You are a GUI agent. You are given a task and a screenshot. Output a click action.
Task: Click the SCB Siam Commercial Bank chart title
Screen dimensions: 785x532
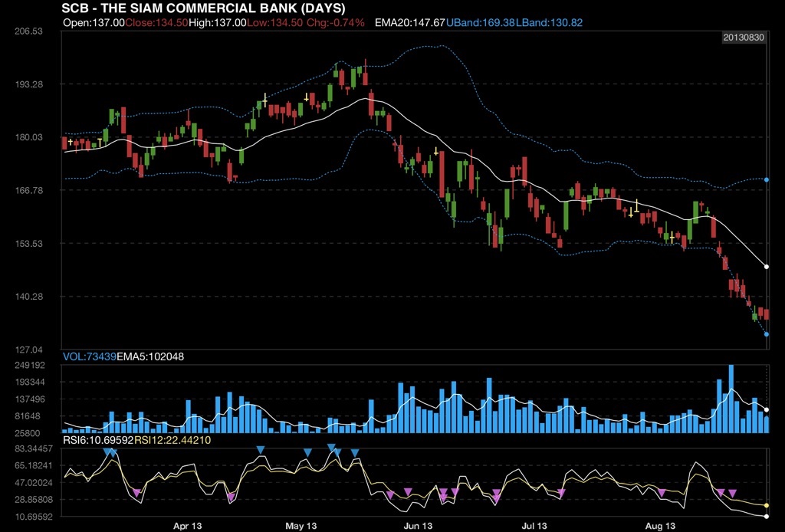[x=203, y=8]
